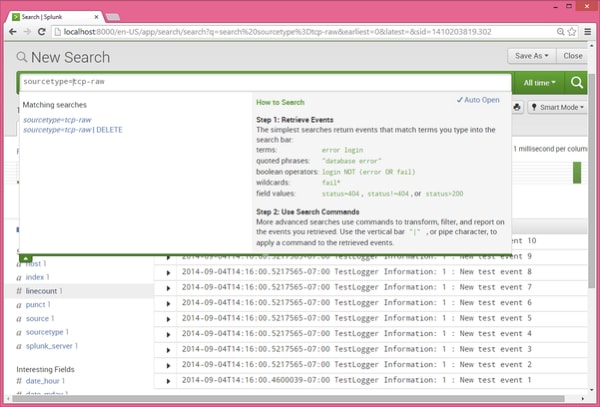
Task: Click the 'Step 2: Use Search Commands' heading
Action: 308,212
